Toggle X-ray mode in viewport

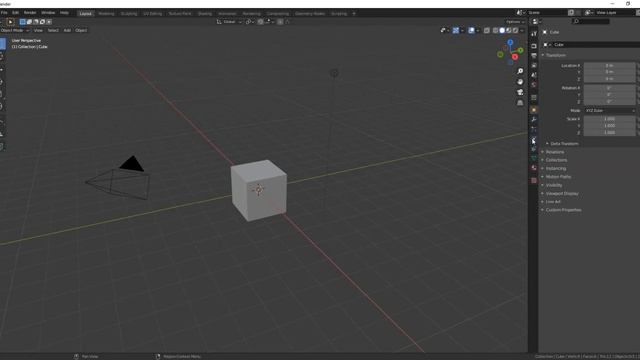click(x=487, y=30)
